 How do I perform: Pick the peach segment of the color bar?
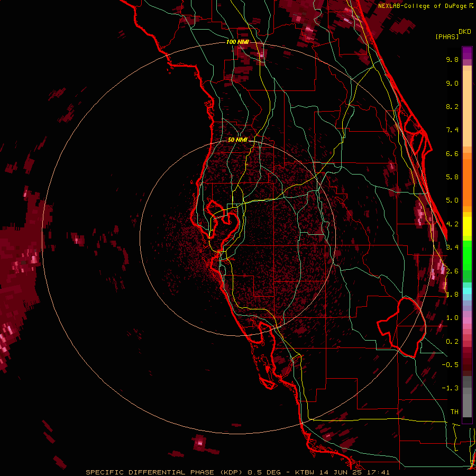pyautogui.click(x=467, y=106)
